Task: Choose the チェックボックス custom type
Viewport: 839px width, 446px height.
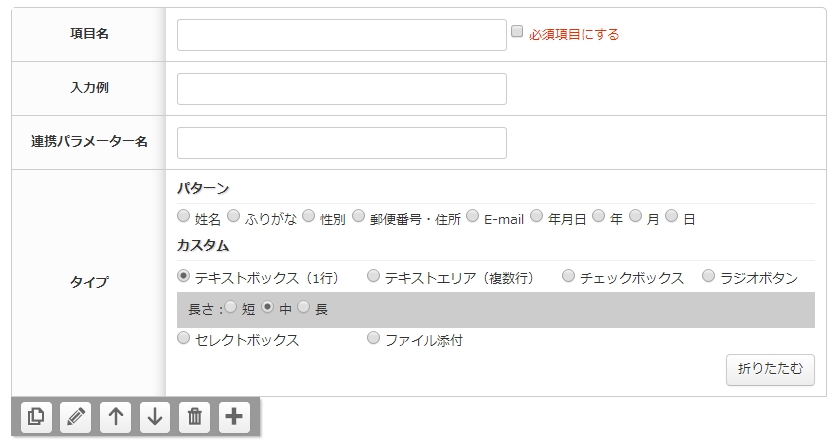Action: tap(568, 276)
